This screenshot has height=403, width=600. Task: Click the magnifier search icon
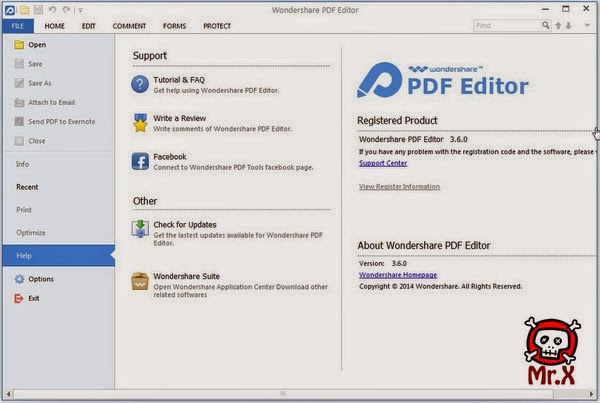(x=546, y=26)
